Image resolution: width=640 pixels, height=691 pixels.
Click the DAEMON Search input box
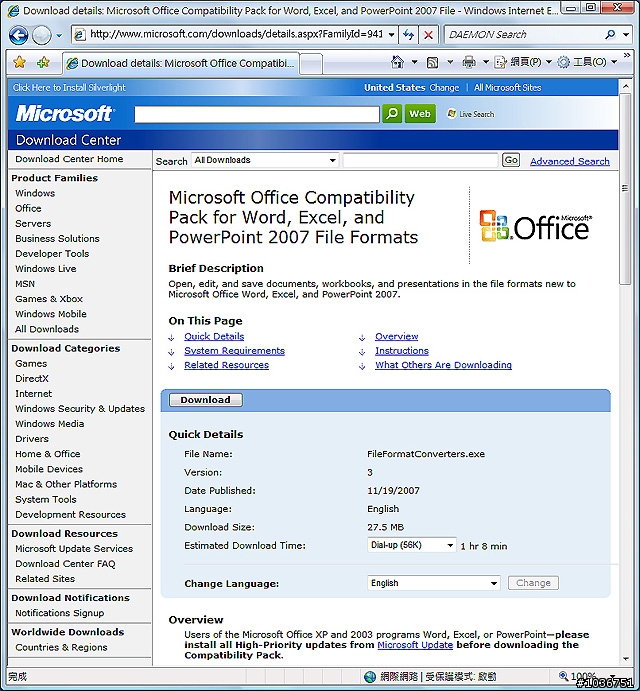[523, 34]
